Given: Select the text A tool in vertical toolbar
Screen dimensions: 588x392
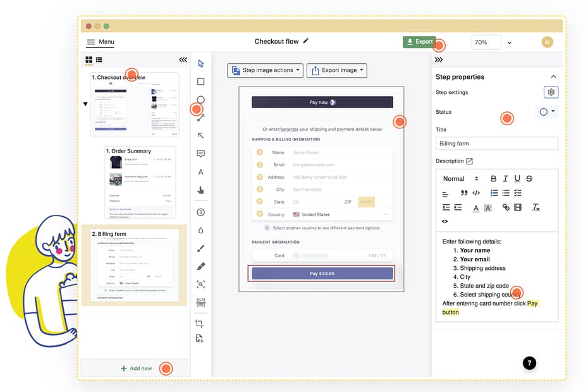Looking at the screenshot, I should pyautogui.click(x=200, y=172).
